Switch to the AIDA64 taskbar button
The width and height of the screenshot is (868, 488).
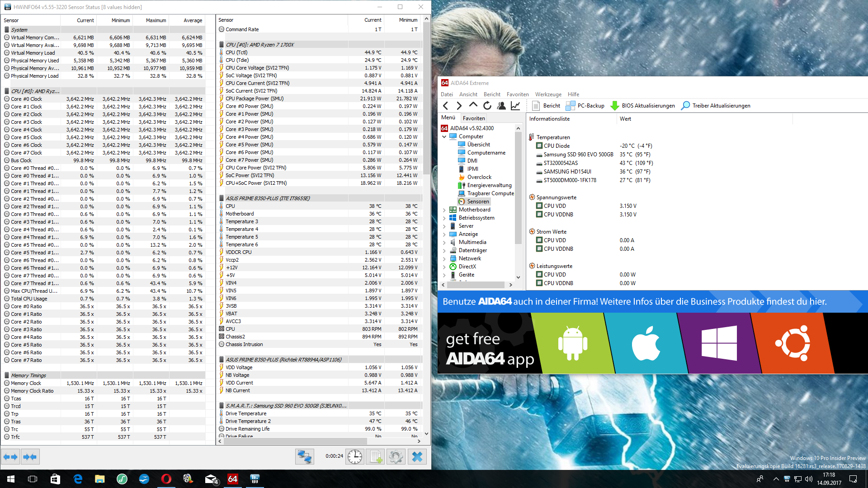233,479
